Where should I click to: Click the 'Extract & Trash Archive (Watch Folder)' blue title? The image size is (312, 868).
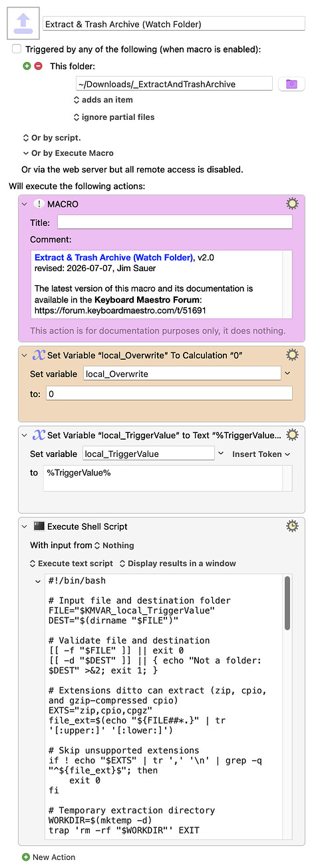(x=114, y=258)
